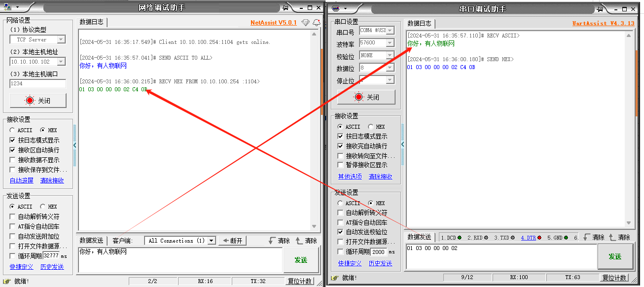Open the baud rate 57600 dropdown
The width and height of the screenshot is (644, 287).
(390, 43)
